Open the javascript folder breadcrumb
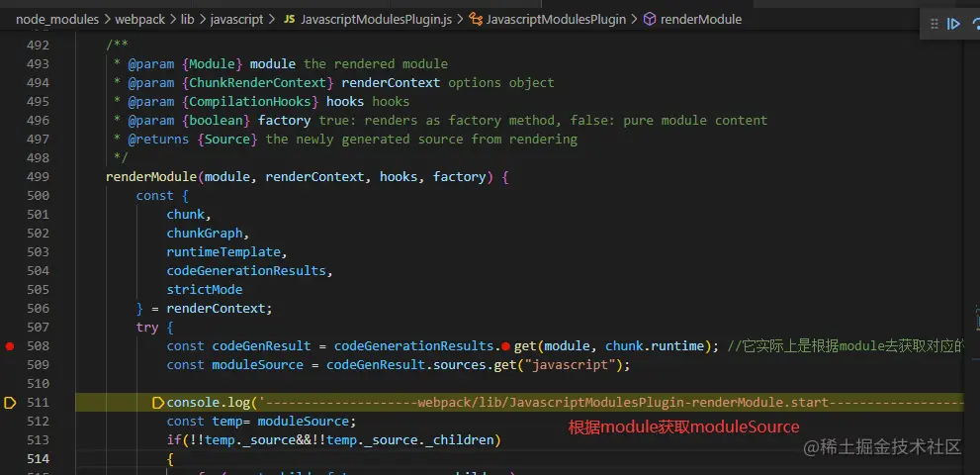This screenshot has width=980, height=475. point(237,20)
